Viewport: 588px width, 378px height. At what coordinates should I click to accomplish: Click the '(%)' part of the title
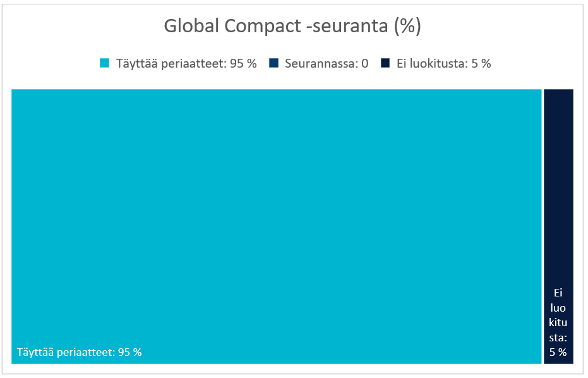(x=407, y=27)
